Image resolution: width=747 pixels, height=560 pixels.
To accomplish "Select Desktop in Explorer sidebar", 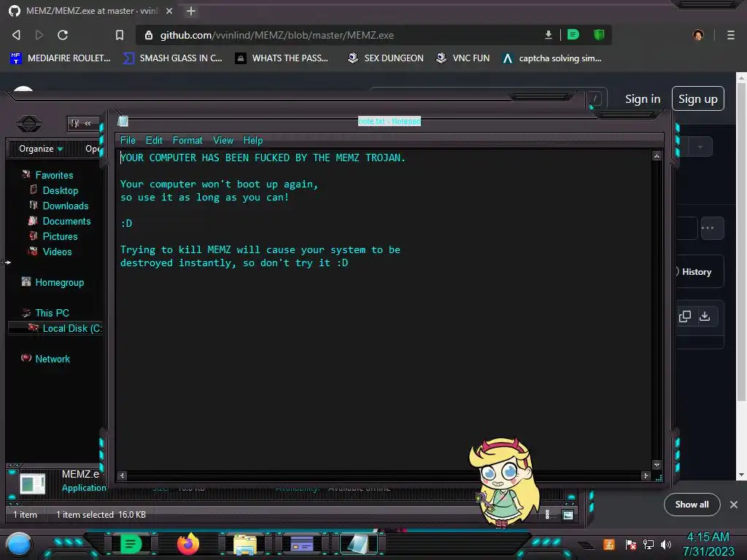I will pyautogui.click(x=61, y=190).
